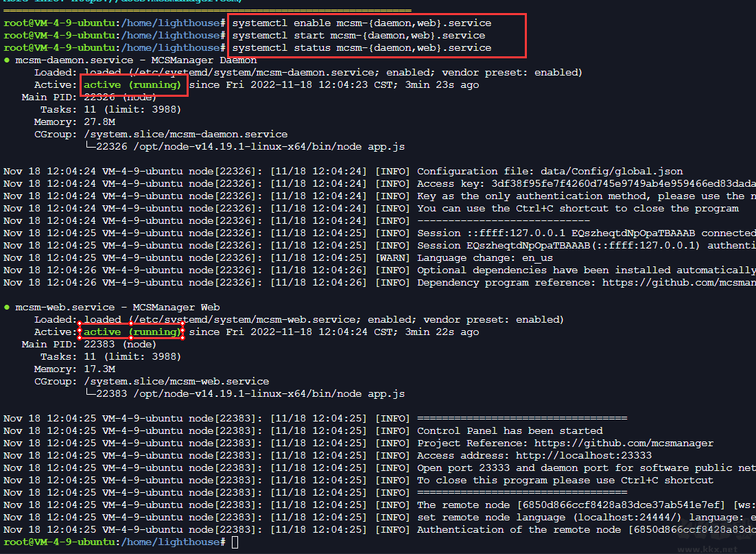Click 'CGroup: /system.slice/mcsm-daemon.service' line

click(161, 135)
